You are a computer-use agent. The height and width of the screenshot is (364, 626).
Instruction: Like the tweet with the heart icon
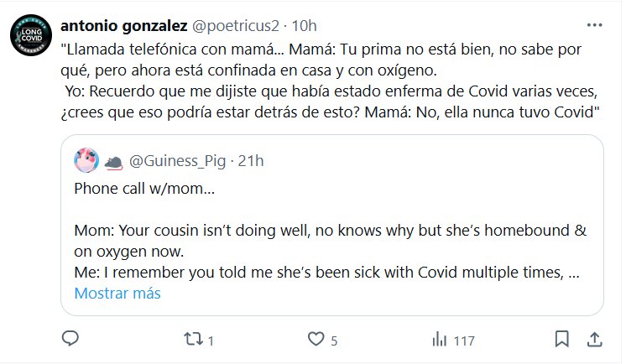click(316, 340)
